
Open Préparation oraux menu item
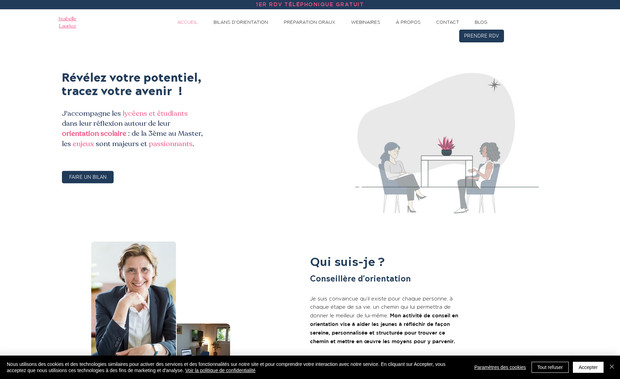(309, 22)
